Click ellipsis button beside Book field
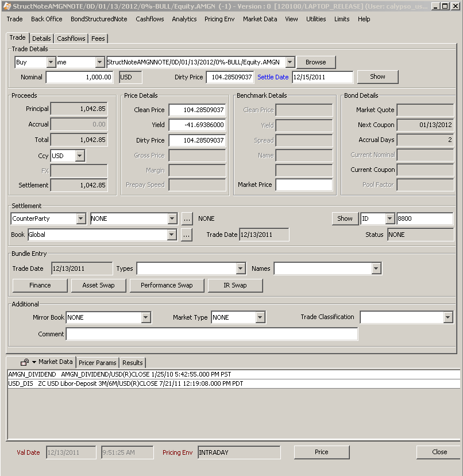The image size is (463, 476). coord(187,235)
